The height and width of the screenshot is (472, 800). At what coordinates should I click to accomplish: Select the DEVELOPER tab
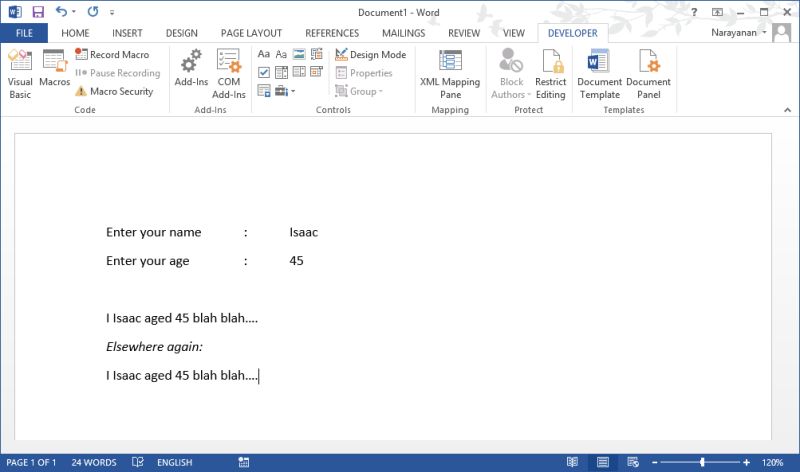tap(572, 33)
